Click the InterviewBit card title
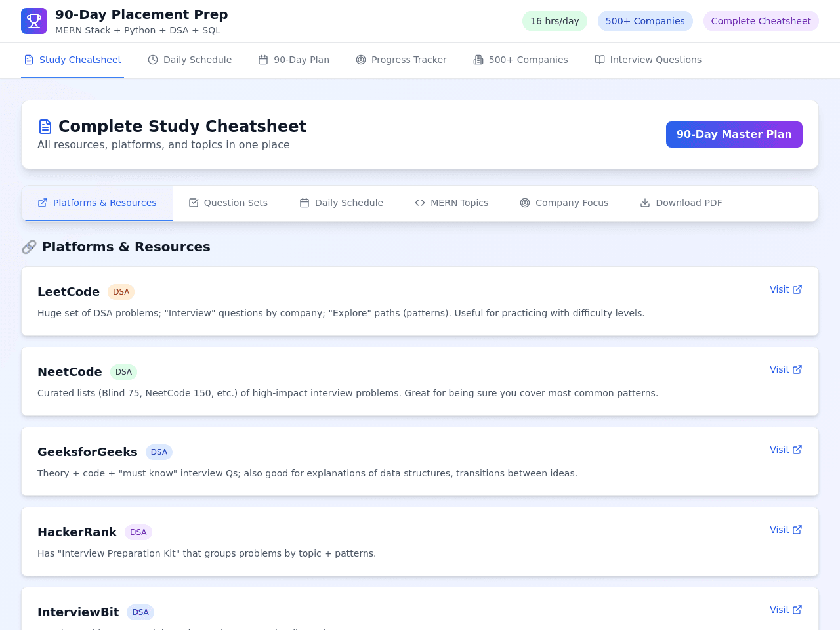Image resolution: width=840 pixels, height=630 pixels. [x=78, y=612]
